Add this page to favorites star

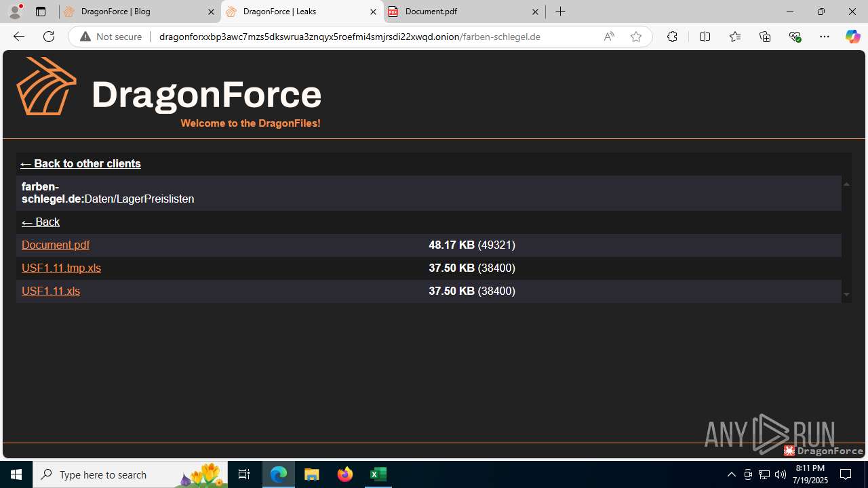pyautogui.click(x=635, y=37)
